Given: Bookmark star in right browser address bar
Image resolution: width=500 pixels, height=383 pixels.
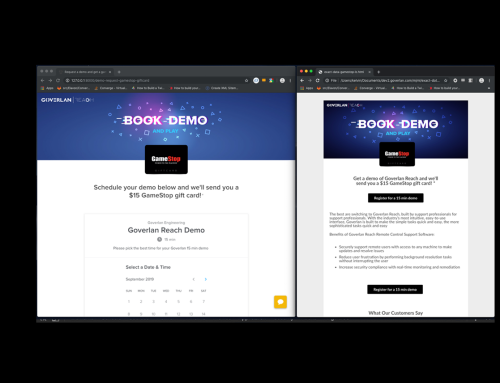Looking at the screenshot, I should (446, 80).
